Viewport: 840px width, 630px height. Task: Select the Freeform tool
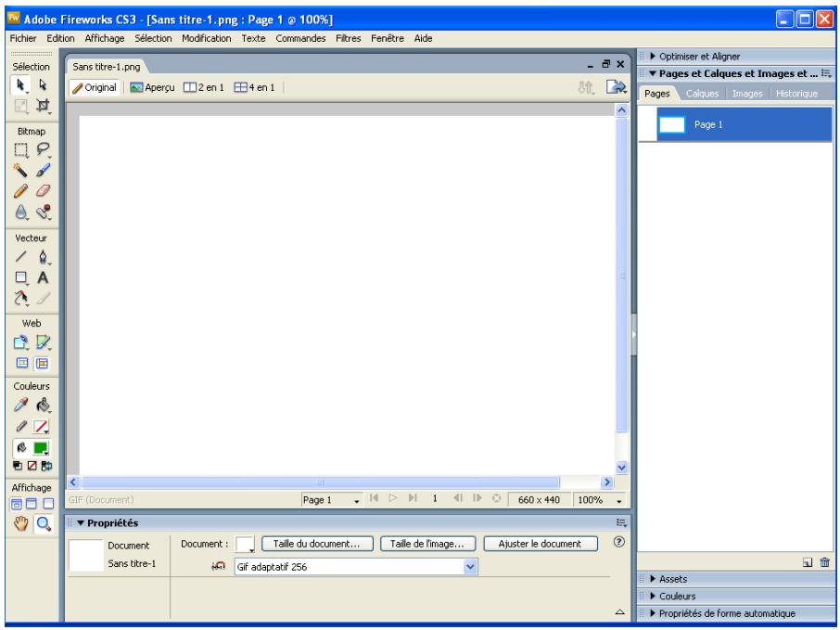tap(20, 298)
